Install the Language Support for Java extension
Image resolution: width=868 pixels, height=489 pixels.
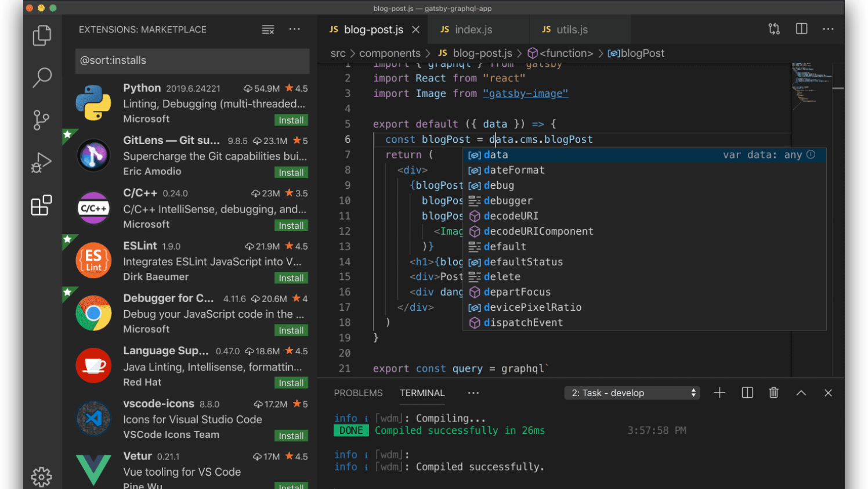(x=291, y=383)
